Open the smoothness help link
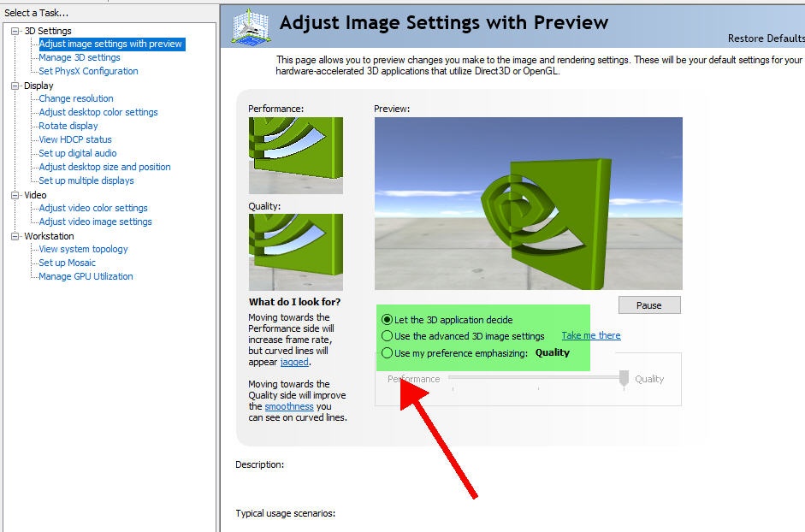This screenshot has height=532, width=805. click(x=289, y=406)
